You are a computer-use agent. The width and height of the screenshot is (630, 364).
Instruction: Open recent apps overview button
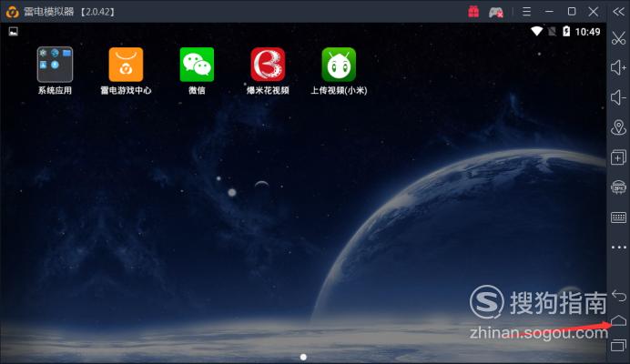click(619, 345)
